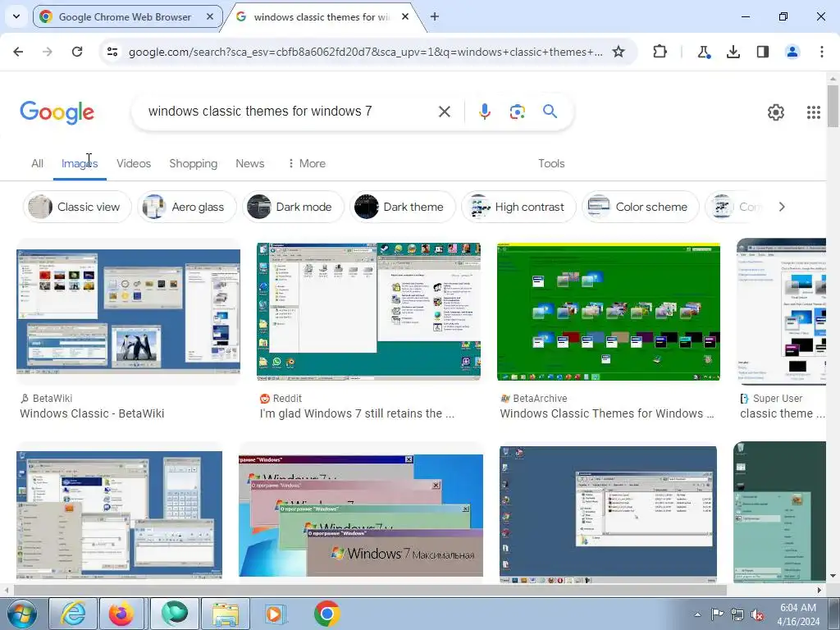
Task: Open the Google apps grid
Action: (813, 112)
